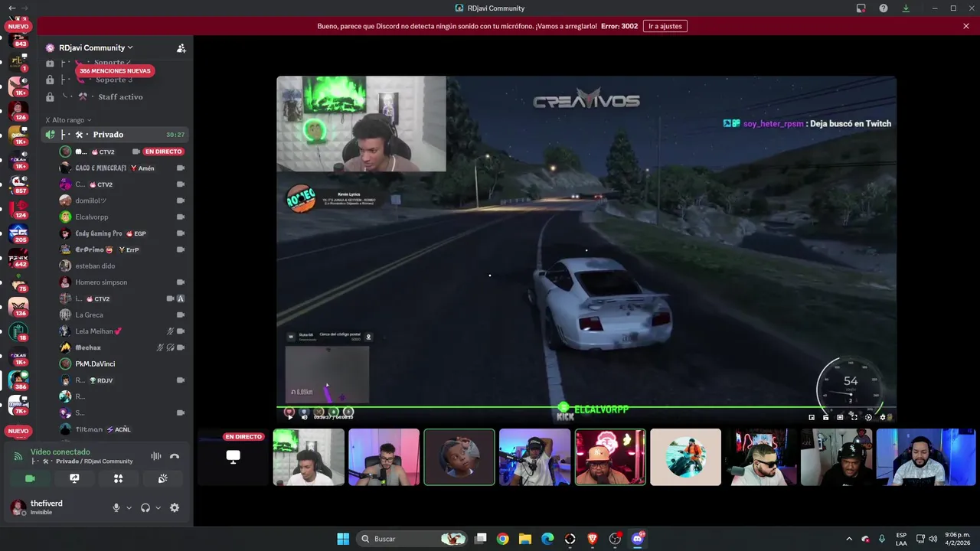Click the '386 menciones nuevas' pill

(x=115, y=70)
